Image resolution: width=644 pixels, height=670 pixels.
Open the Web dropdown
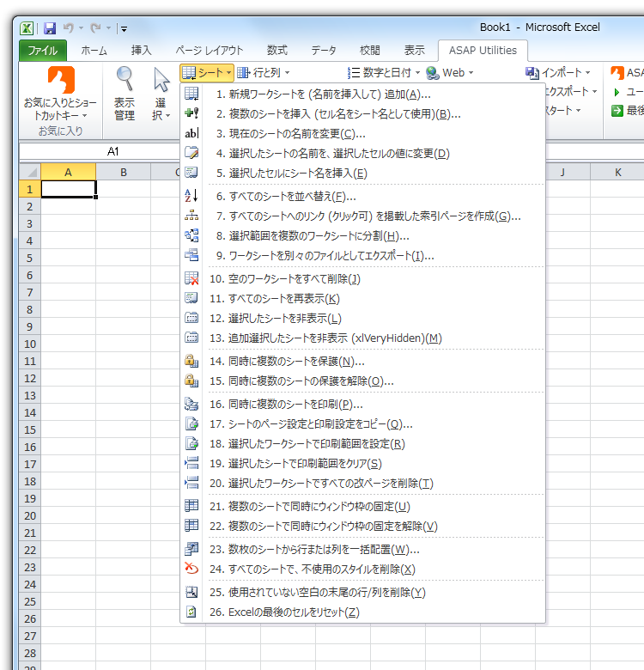click(450, 73)
